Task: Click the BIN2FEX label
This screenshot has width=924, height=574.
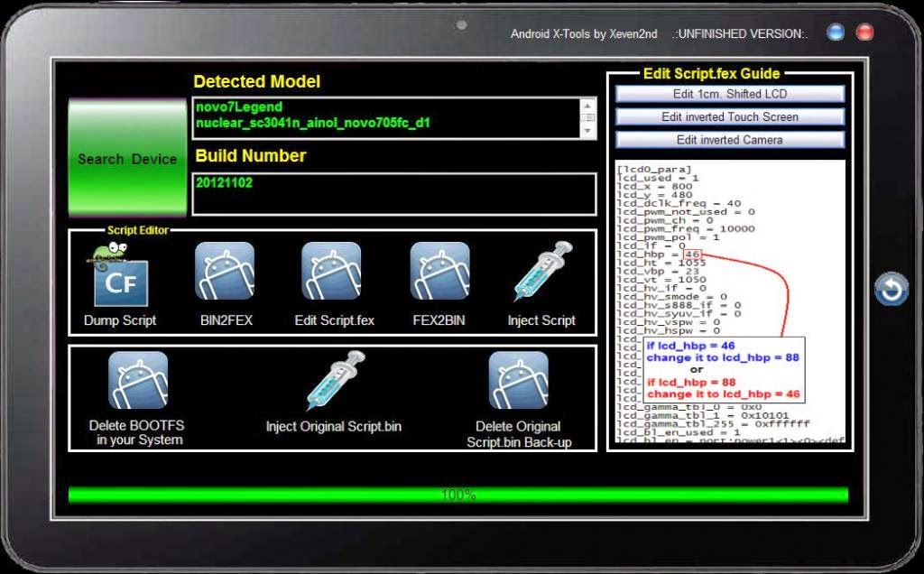Action: click(226, 320)
